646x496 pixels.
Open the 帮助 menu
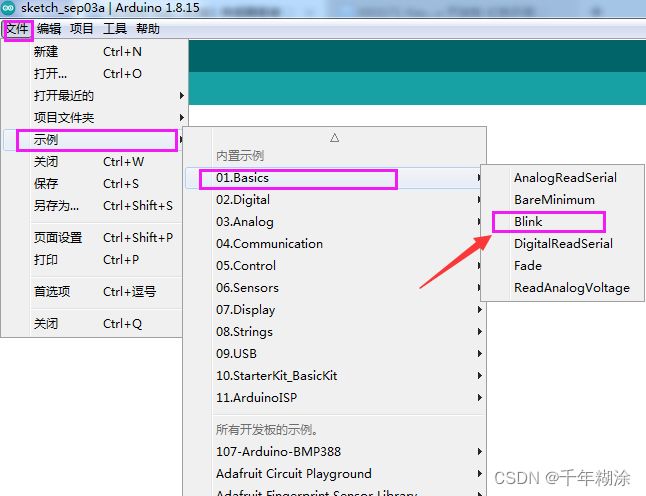[148, 29]
